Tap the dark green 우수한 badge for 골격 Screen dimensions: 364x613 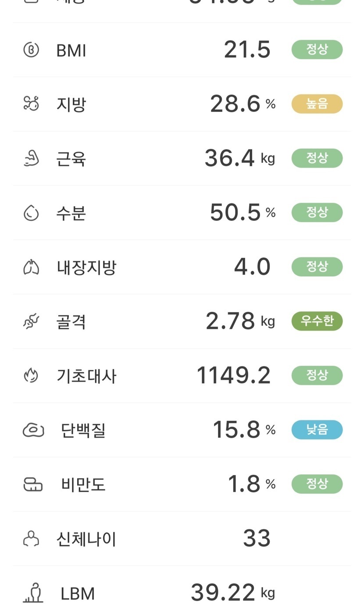tap(317, 321)
